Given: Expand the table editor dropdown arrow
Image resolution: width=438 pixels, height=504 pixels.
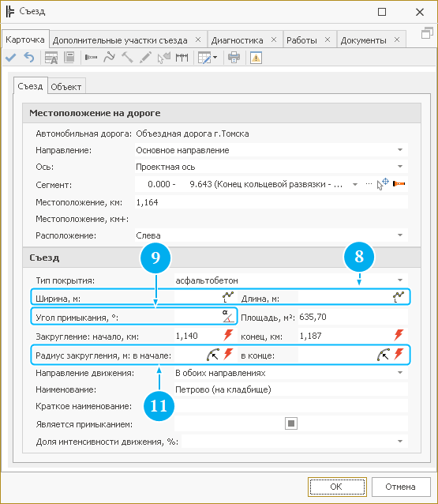Looking at the screenshot, I should point(215,58).
